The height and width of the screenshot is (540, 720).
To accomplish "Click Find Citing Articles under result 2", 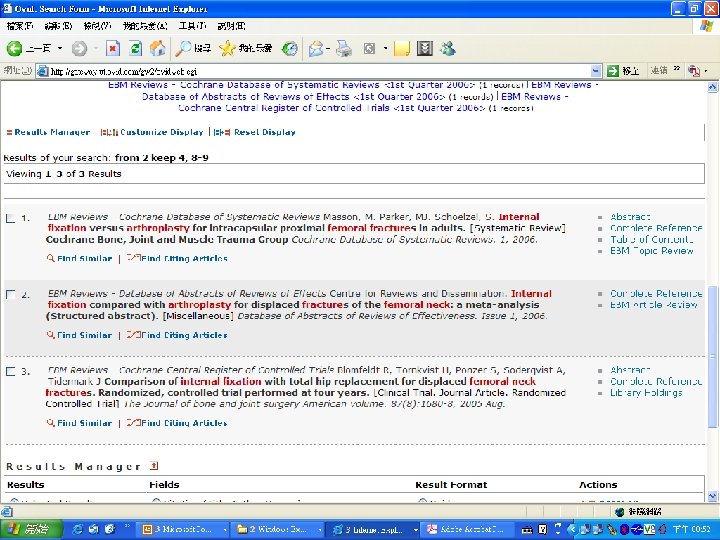I will pos(184,335).
